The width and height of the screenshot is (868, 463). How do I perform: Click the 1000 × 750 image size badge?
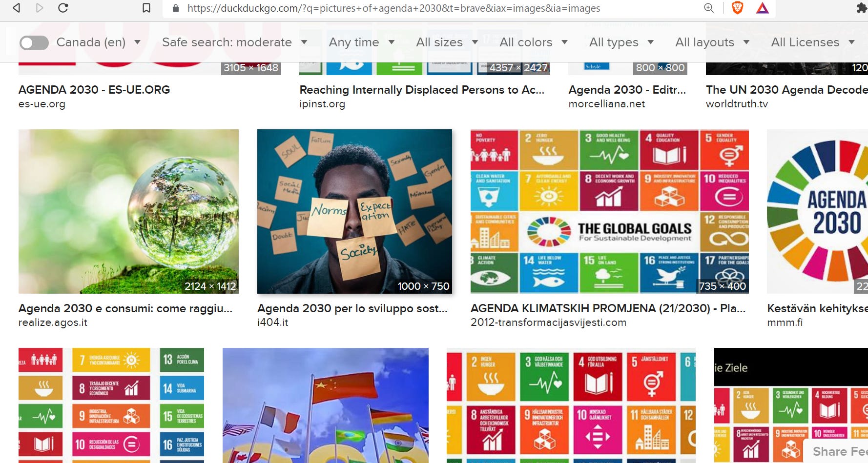(423, 286)
